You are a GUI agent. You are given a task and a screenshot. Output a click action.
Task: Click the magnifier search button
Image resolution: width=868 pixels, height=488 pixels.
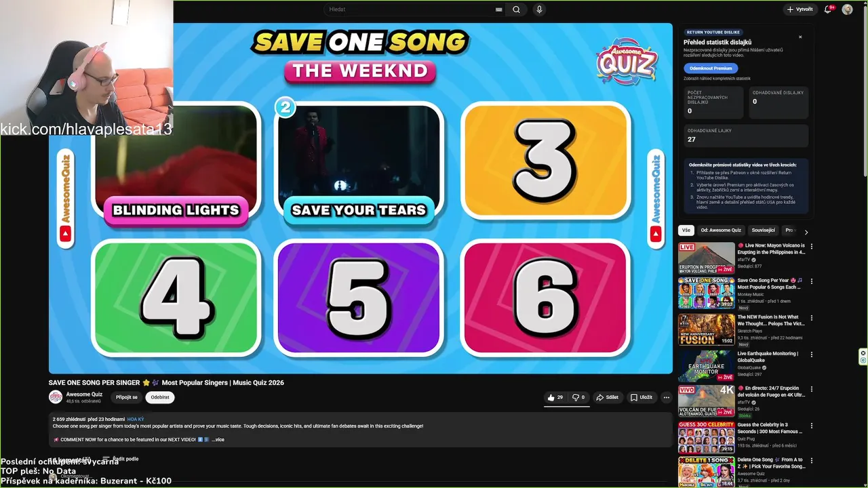click(x=516, y=9)
